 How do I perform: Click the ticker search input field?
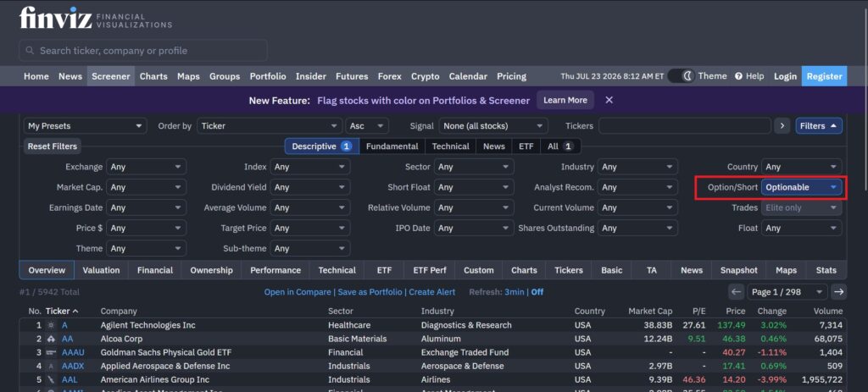point(143,50)
